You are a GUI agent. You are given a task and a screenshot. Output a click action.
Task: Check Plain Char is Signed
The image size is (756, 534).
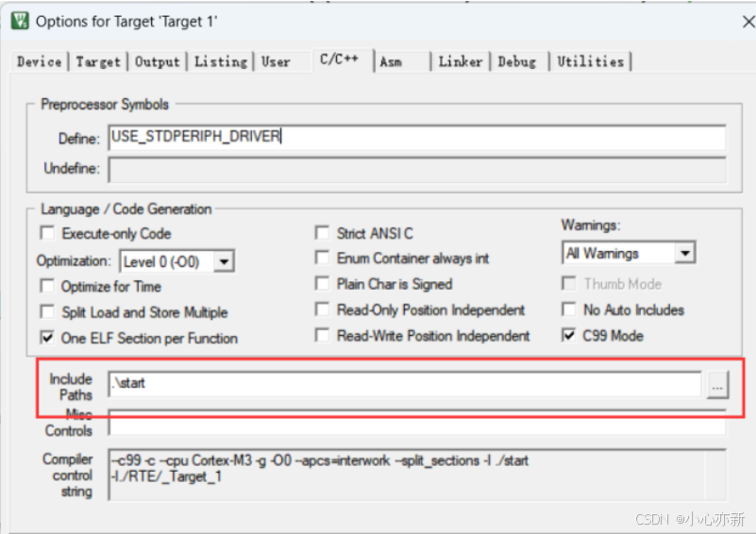322,284
